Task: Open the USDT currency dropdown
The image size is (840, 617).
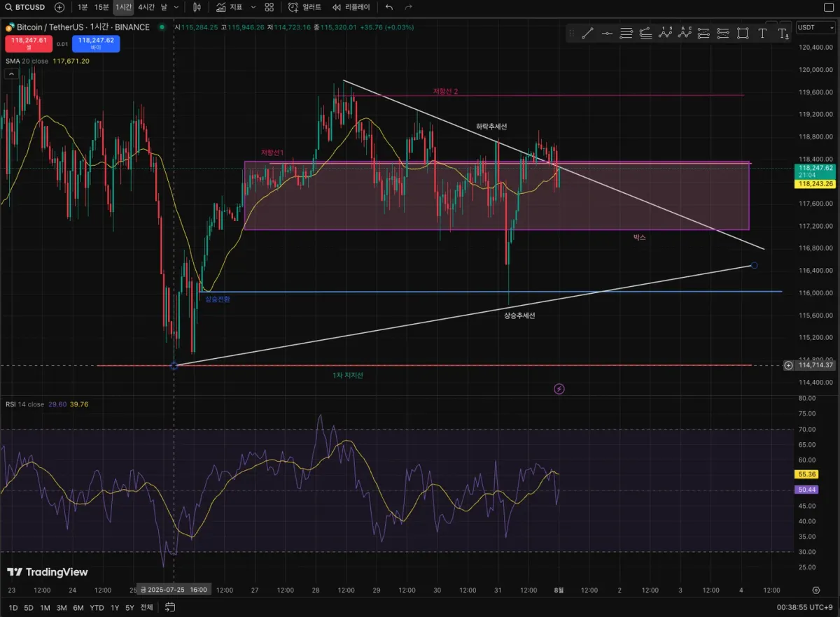Action: click(815, 27)
